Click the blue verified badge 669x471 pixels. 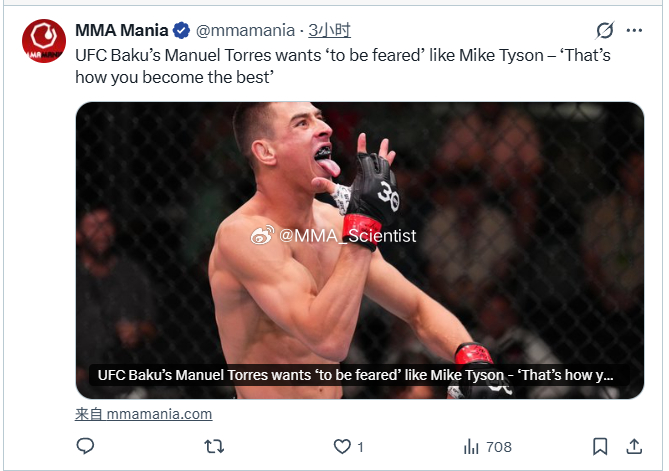182,31
